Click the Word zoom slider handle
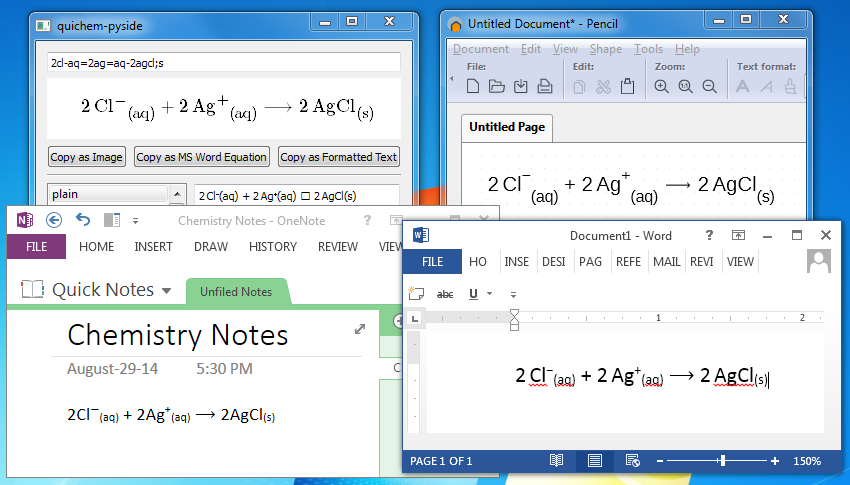Image resolution: width=850 pixels, height=485 pixels. (722, 461)
